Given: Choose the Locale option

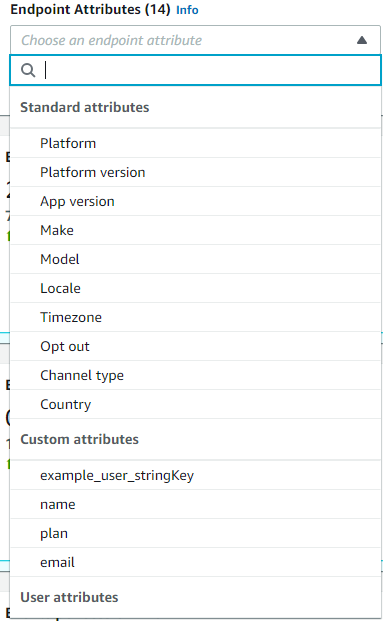Looking at the screenshot, I should 195,288.
